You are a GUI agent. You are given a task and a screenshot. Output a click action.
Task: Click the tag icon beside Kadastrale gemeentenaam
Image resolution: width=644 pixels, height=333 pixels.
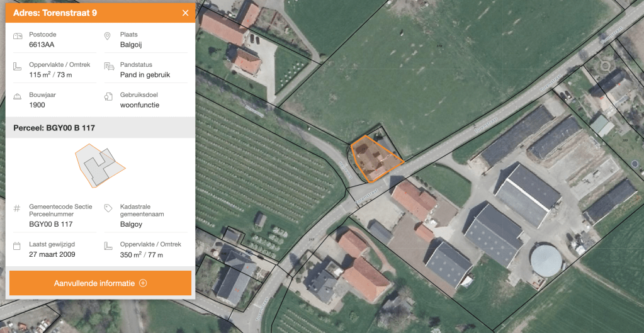coord(108,208)
